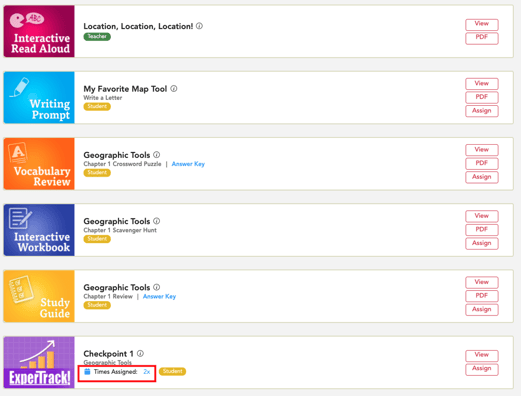Image resolution: width=521 pixels, height=396 pixels.
Task: Click the ExperTrack! tile
Action: [39, 362]
